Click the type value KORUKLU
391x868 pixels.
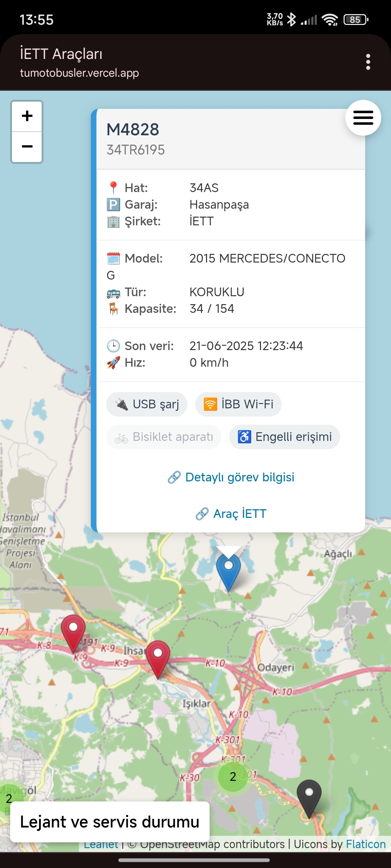(217, 292)
